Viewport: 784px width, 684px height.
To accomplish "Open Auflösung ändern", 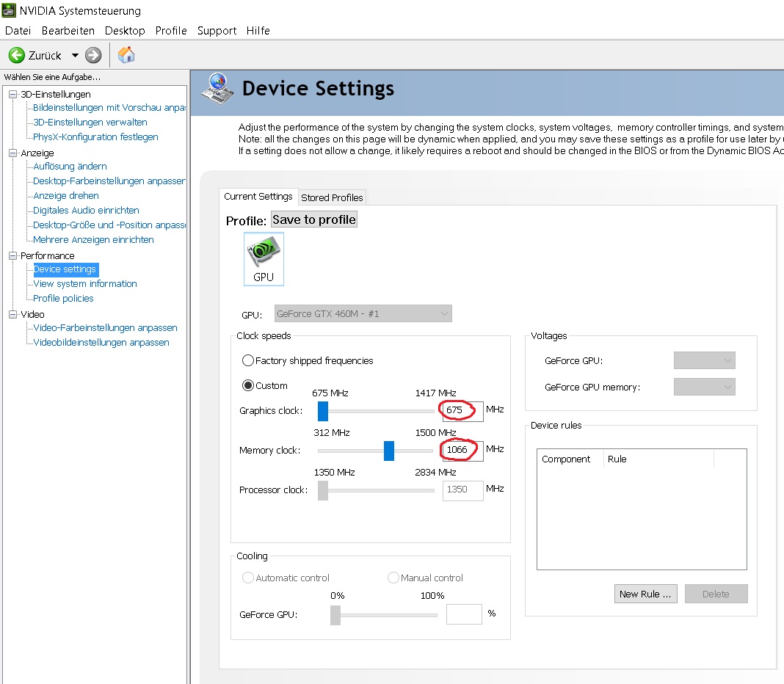I will pos(70,166).
